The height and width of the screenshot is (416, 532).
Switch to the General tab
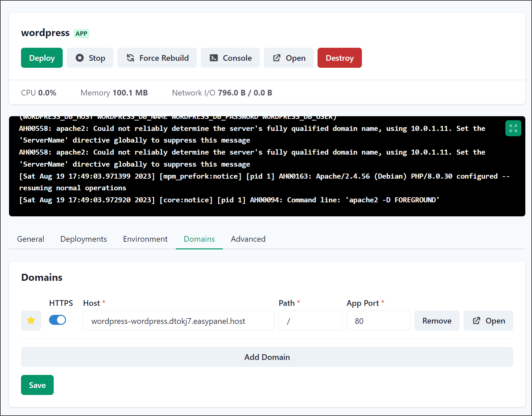point(30,239)
